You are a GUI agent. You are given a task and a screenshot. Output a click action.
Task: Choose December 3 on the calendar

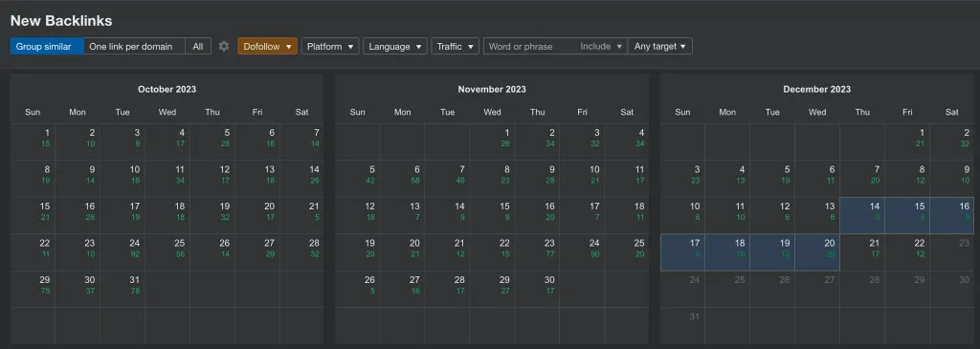(682, 179)
